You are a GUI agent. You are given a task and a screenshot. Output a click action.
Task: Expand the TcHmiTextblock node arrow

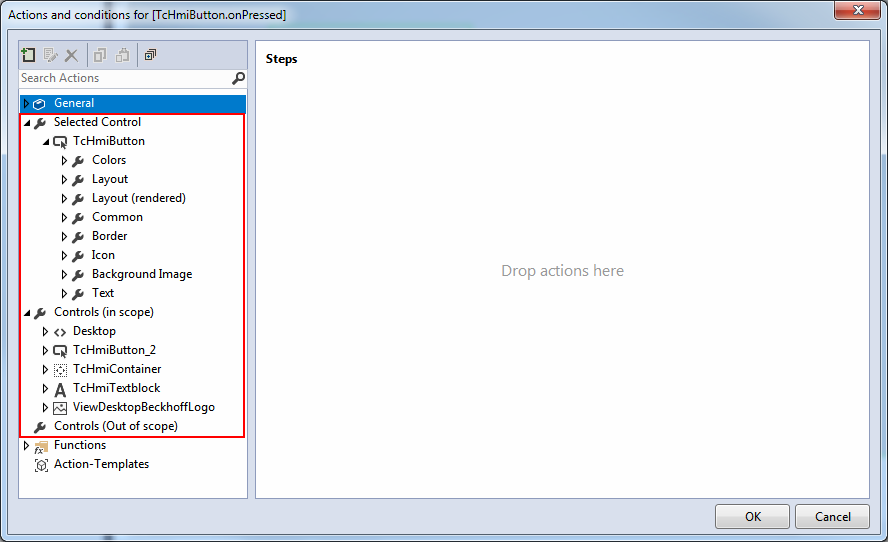pyautogui.click(x=45, y=389)
